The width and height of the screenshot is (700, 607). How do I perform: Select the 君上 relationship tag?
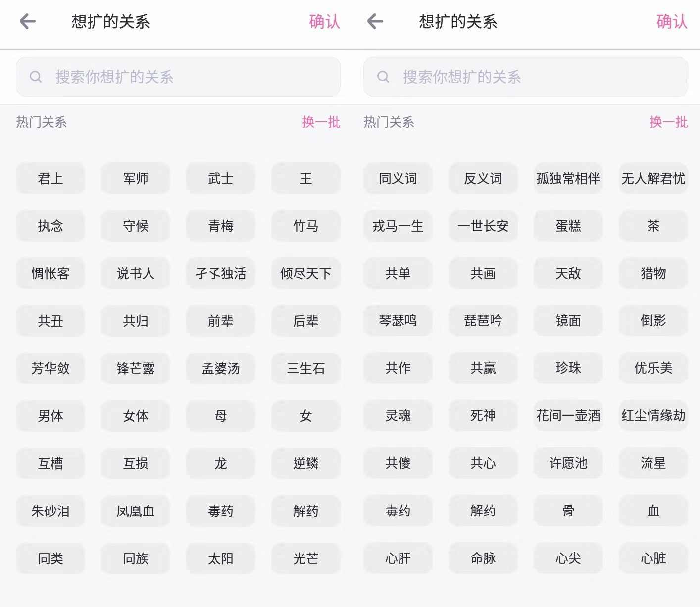[50, 178]
